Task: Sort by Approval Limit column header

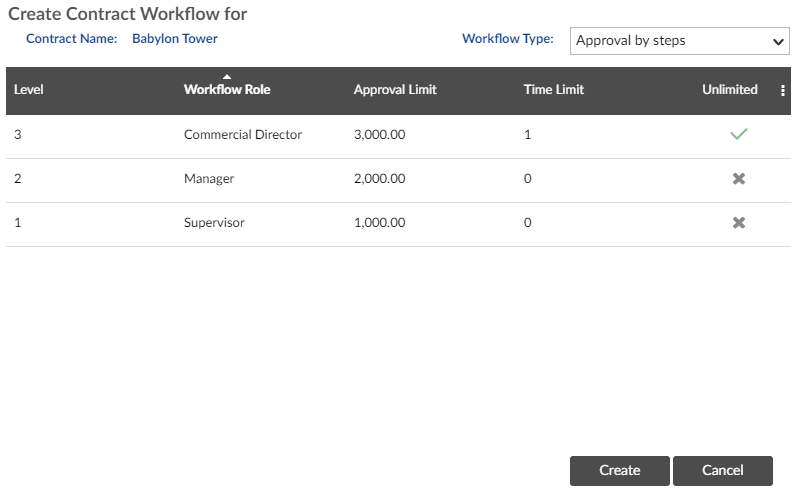Action: click(395, 90)
